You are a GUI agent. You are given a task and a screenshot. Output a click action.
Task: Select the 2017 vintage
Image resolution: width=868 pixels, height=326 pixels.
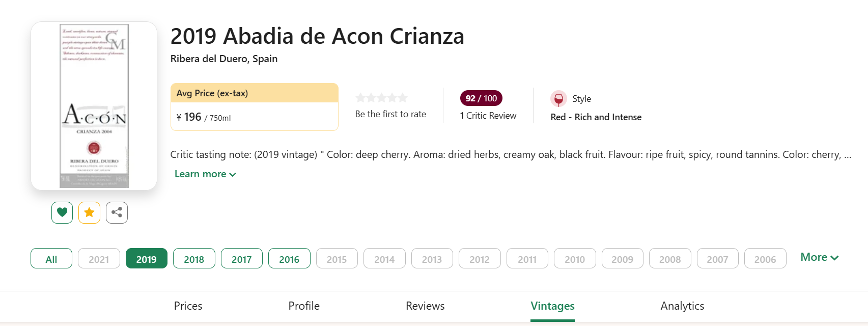(x=242, y=259)
